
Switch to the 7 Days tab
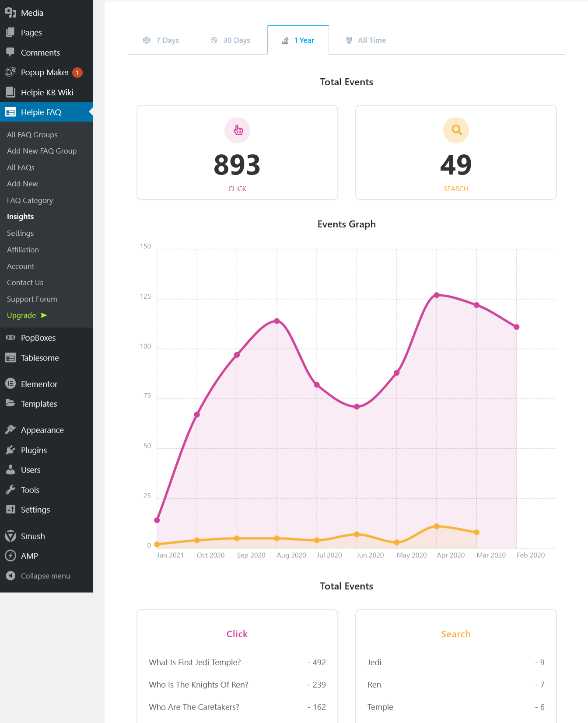click(x=161, y=40)
